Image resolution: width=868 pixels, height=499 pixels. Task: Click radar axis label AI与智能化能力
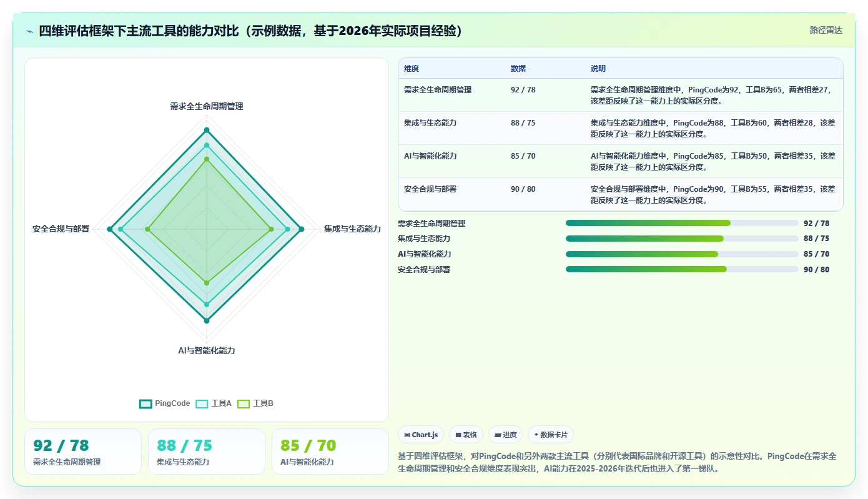207,351
